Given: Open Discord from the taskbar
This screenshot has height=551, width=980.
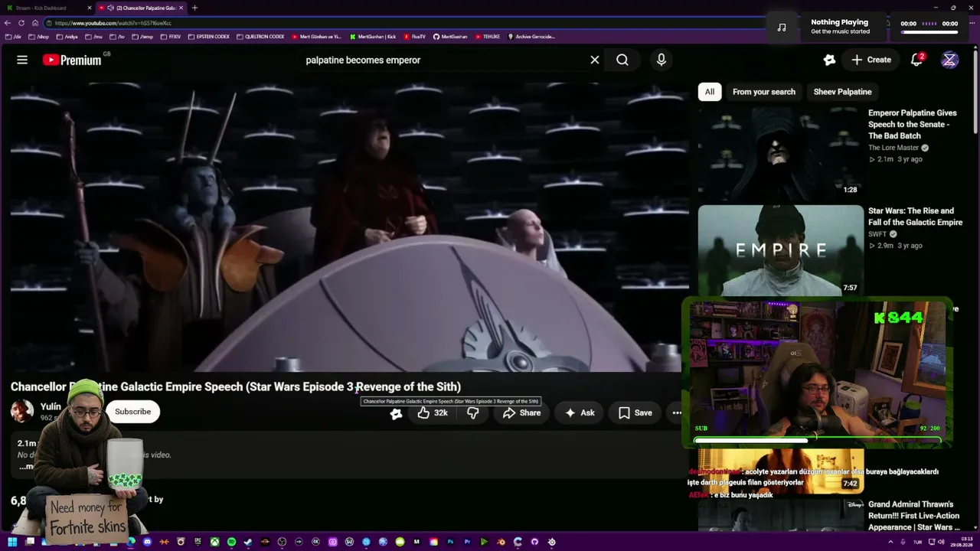Looking at the screenshot, I should 147,542.
